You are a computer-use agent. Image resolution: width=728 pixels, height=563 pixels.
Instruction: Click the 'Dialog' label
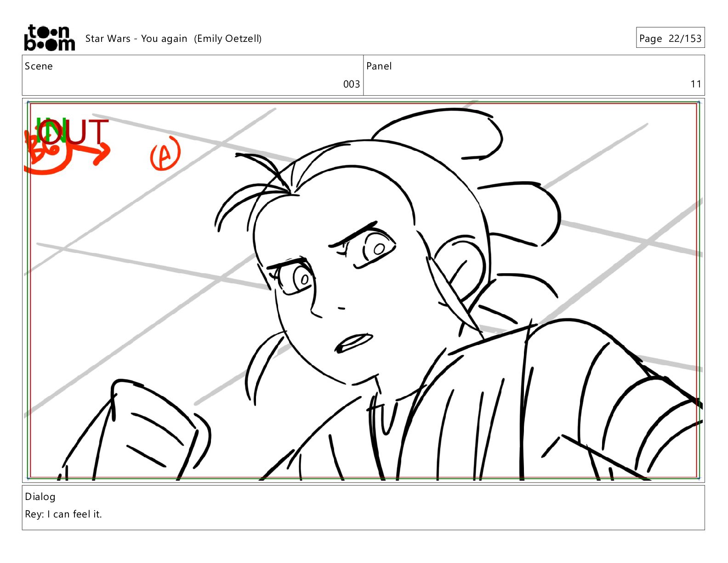tap(40, 497)
